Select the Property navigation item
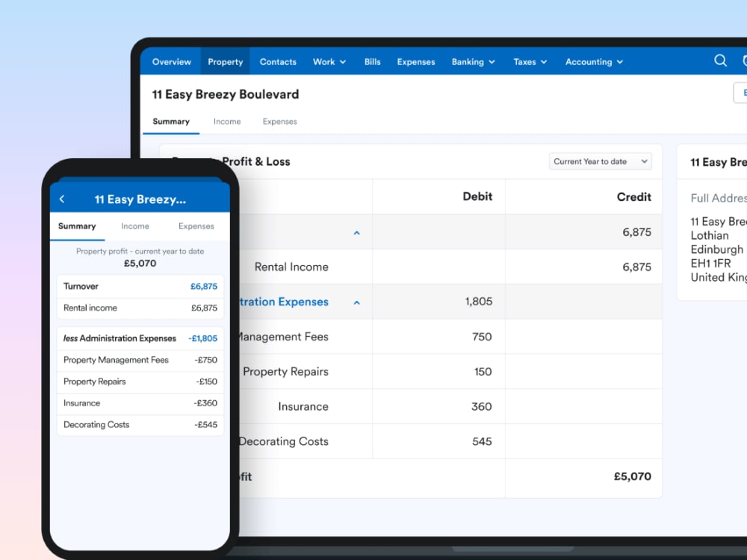This screenshot has width=747, height=560. [x=225, y=61]
